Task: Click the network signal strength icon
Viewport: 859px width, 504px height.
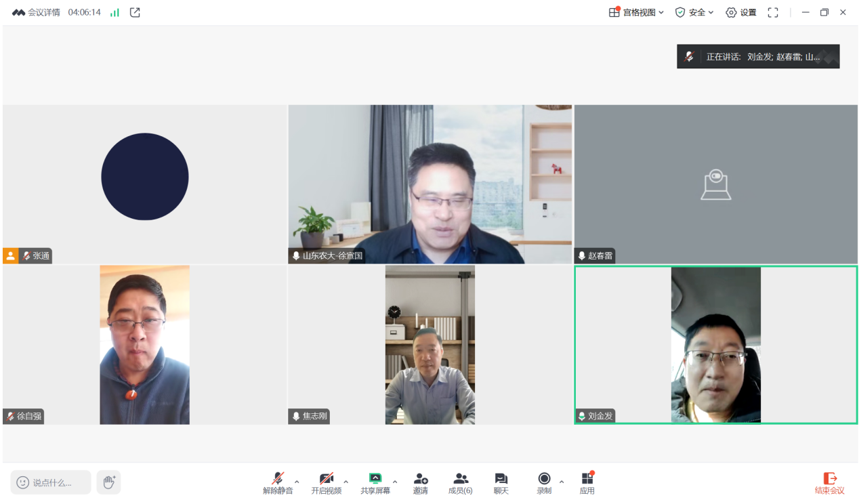Action: point(114,12)
